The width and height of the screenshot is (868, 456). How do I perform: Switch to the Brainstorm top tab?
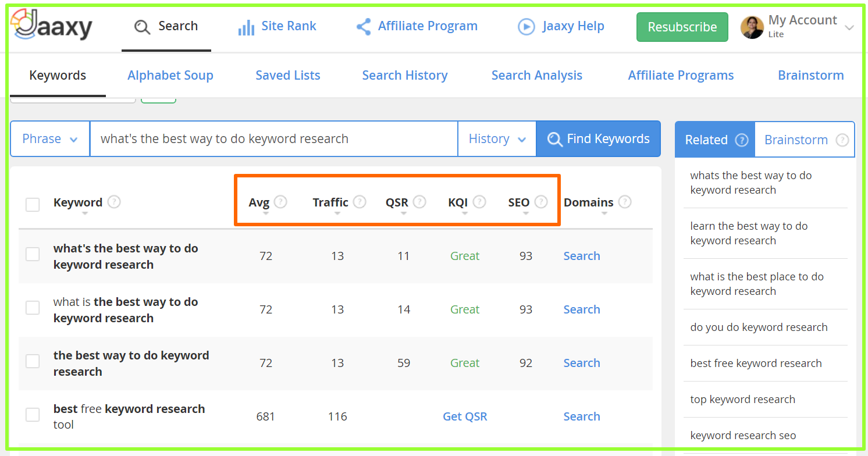point(811,76)
